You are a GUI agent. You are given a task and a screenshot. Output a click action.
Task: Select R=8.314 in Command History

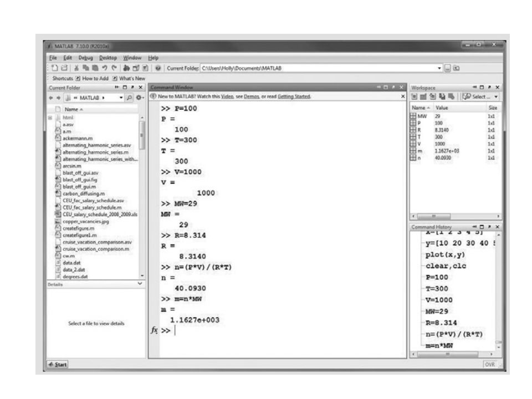point(442,323)
